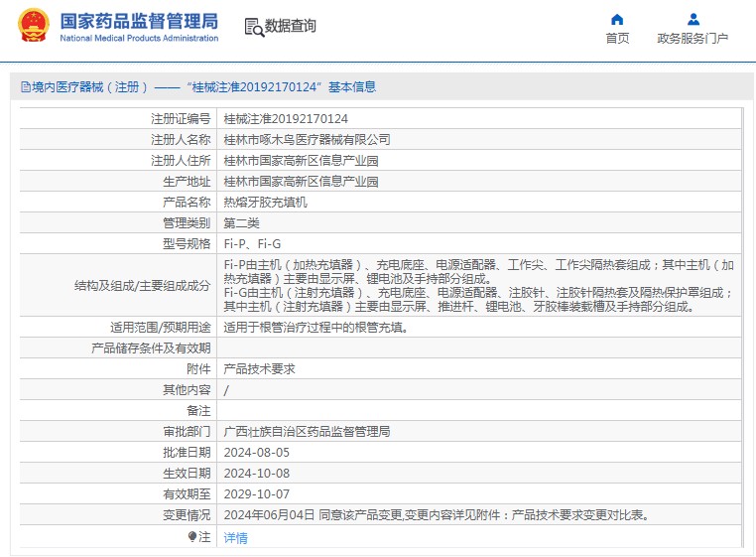Open the 数据查询 heading text
The width and height of the screenshot is (756, 557).
pos(290,26)
